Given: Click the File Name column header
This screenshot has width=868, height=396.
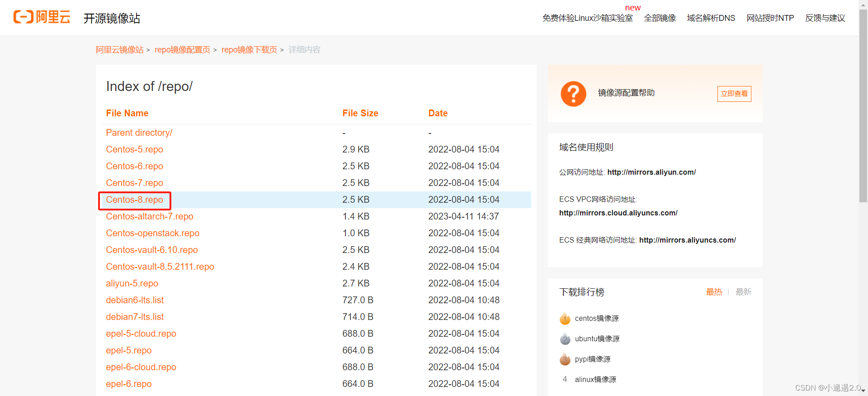Looking at the screenshot, I should (x=127, y=113).
